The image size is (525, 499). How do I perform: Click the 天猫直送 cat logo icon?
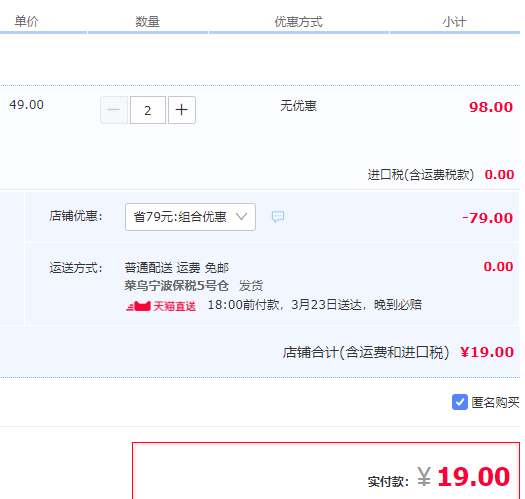point(138,306)
